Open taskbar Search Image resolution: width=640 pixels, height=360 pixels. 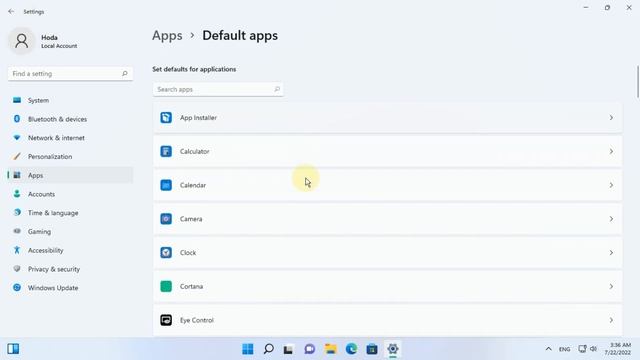pyautogui.click(x=269, y=349)
